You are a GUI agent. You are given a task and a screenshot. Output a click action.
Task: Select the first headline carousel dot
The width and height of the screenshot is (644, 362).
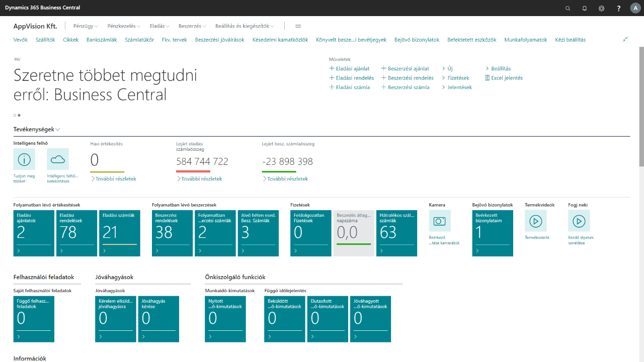(15, 115)
